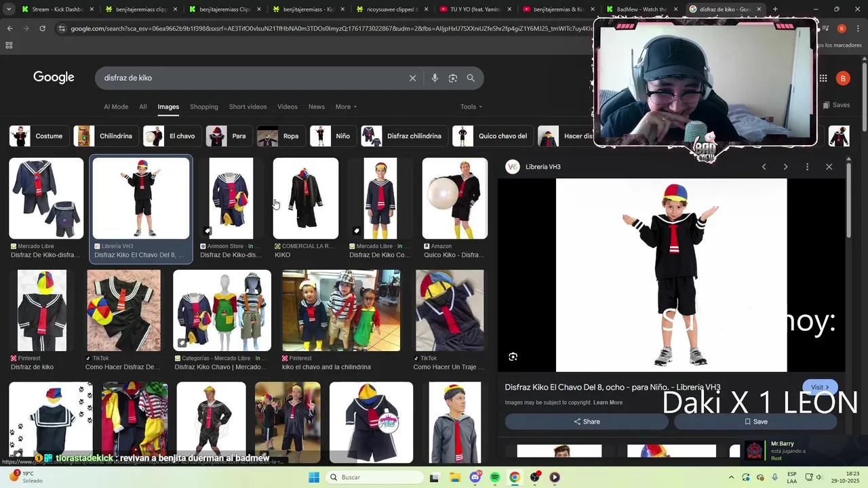
Task: Open the Mercado Libre Disfraz De Kiko-disfra thumbnail
Action: click(x=46, y=199)
